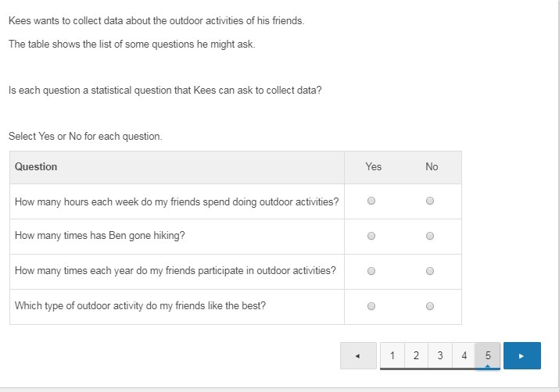Screen dimensions: 559x392
Task: Click the Yes column header
Action: click(374, 166)
